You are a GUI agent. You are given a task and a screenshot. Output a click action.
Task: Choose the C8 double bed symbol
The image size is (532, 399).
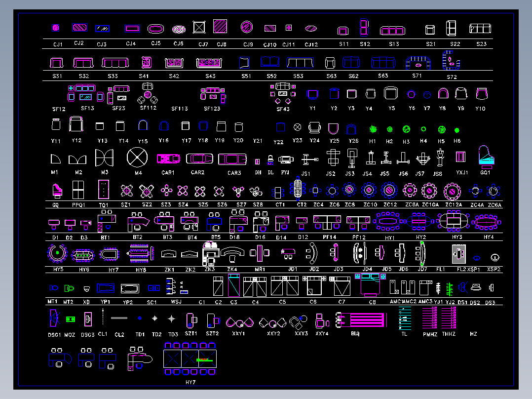(x=370, y=284)
